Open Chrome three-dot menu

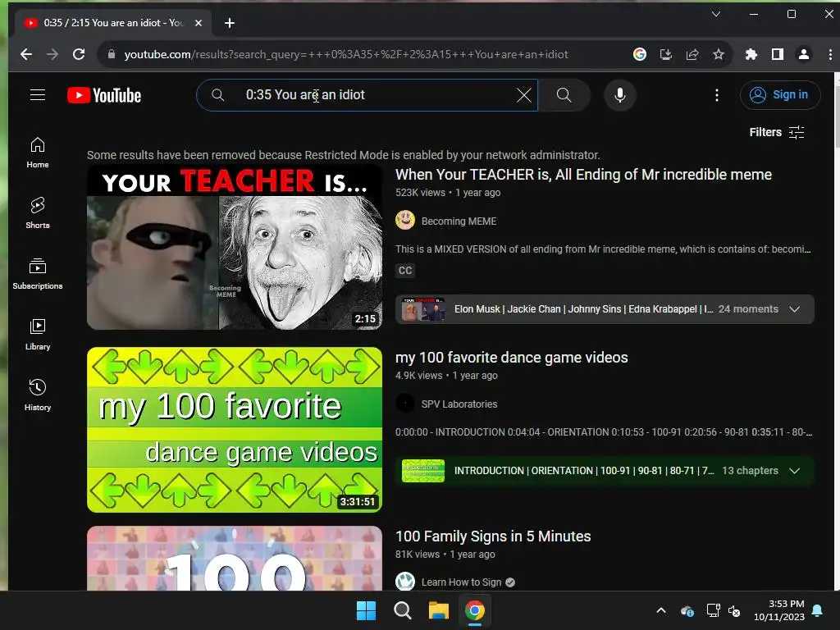coord(830,54)
